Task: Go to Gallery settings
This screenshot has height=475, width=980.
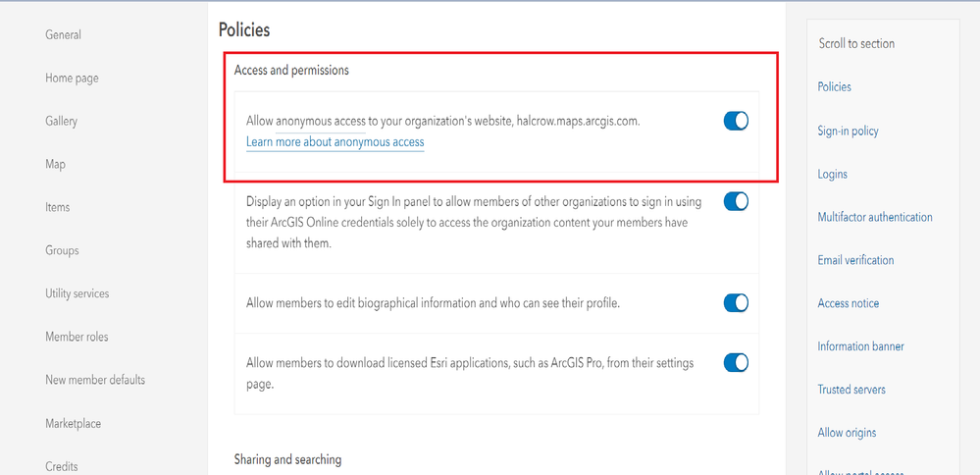Action: pyautogui.click(x=61, y=122)
